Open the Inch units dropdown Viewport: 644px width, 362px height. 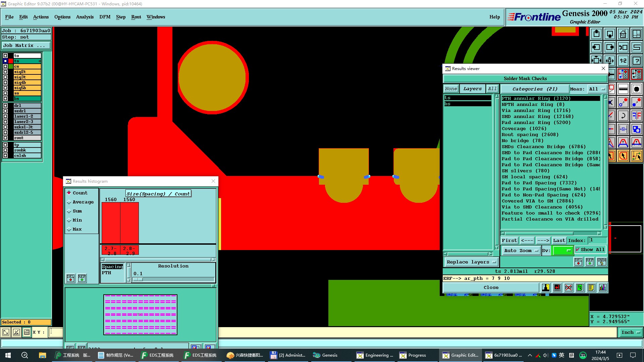pos(631,333)
